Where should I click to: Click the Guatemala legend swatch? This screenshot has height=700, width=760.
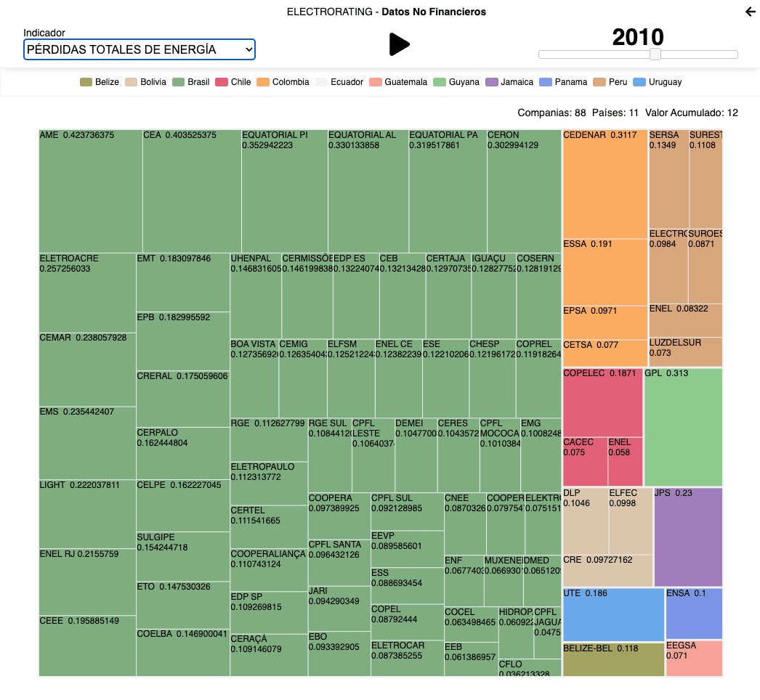tap(375, 82)
